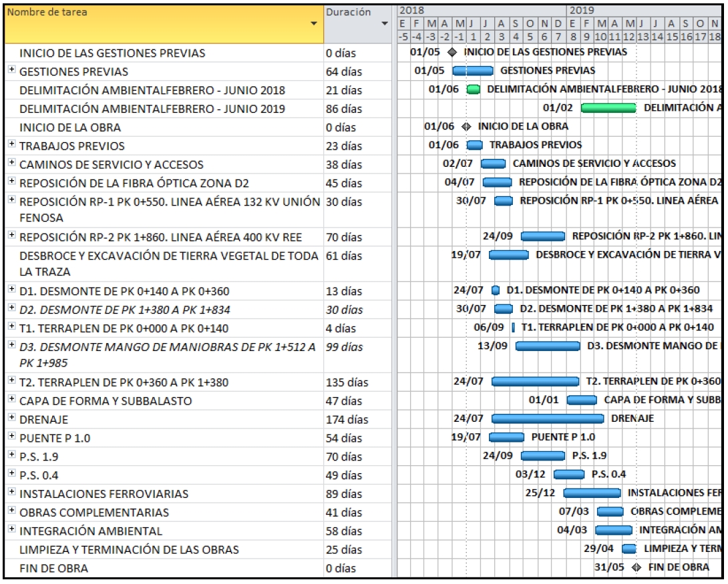Expand REPOSICIÓN RP-1 PK 0+550 group
This screenshot has height=584, width=728.
[x=11, y=200]
